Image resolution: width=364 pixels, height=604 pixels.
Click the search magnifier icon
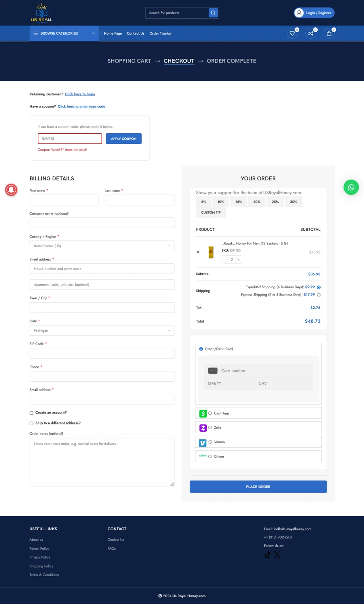(213, 13)
